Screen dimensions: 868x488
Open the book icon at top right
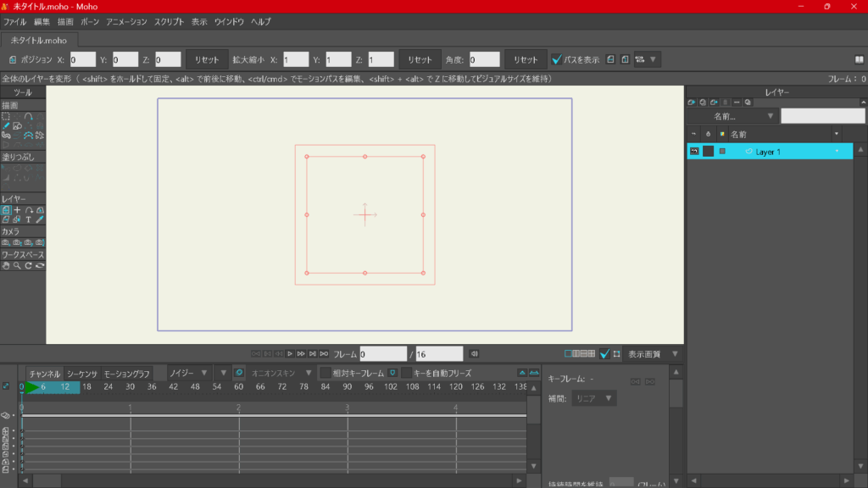[x=859, y=59]
